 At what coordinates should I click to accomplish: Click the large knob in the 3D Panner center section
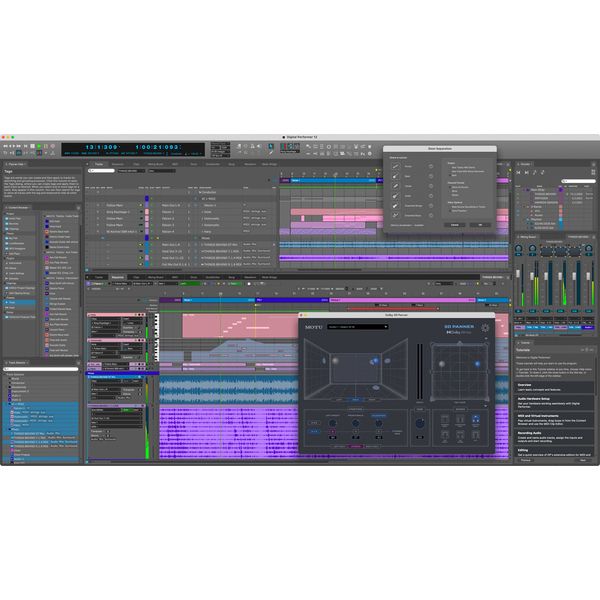420,423
